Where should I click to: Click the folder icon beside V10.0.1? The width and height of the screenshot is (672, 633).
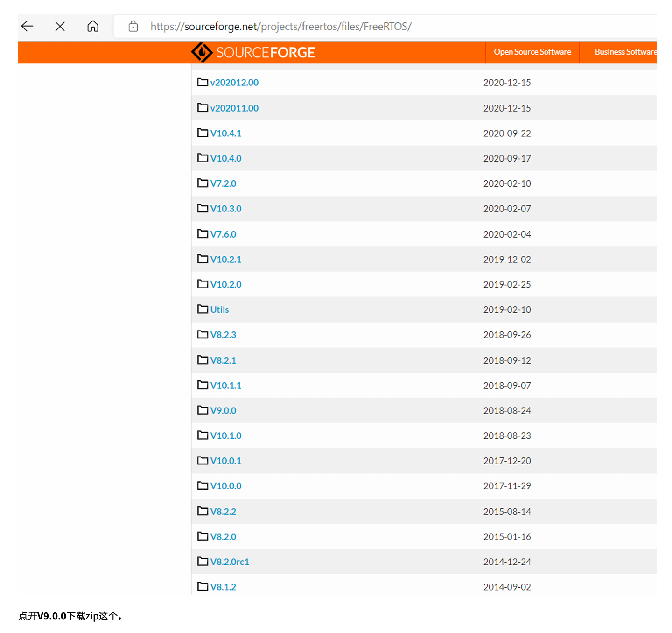click(203, 461)
